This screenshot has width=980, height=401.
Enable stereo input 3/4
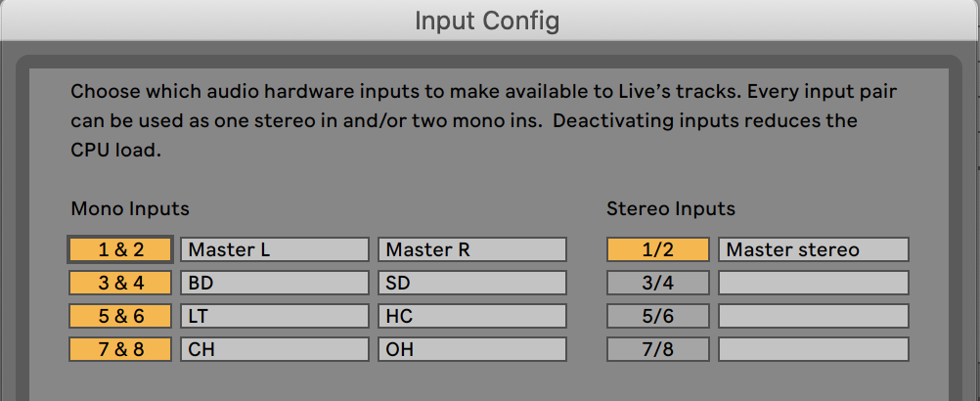(658, 283)
